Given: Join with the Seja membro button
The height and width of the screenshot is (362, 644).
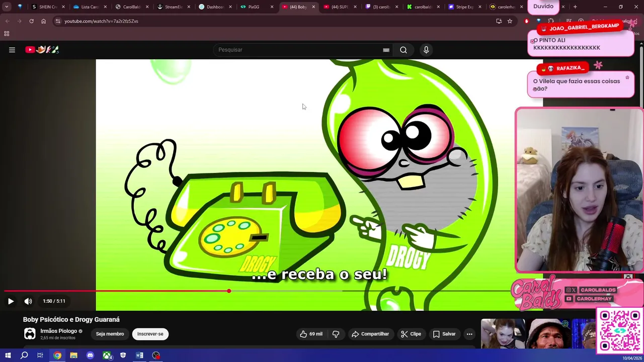Looking at the screenshot, I should coord(110,334).
